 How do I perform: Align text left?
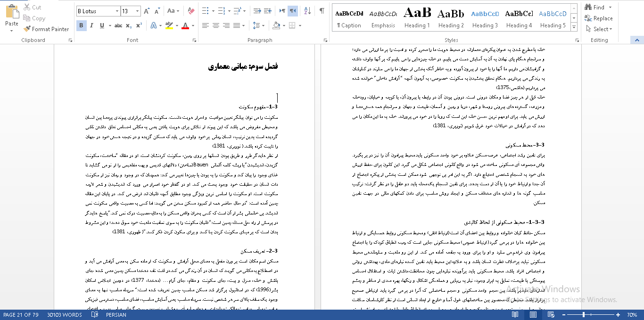point(206,25)
